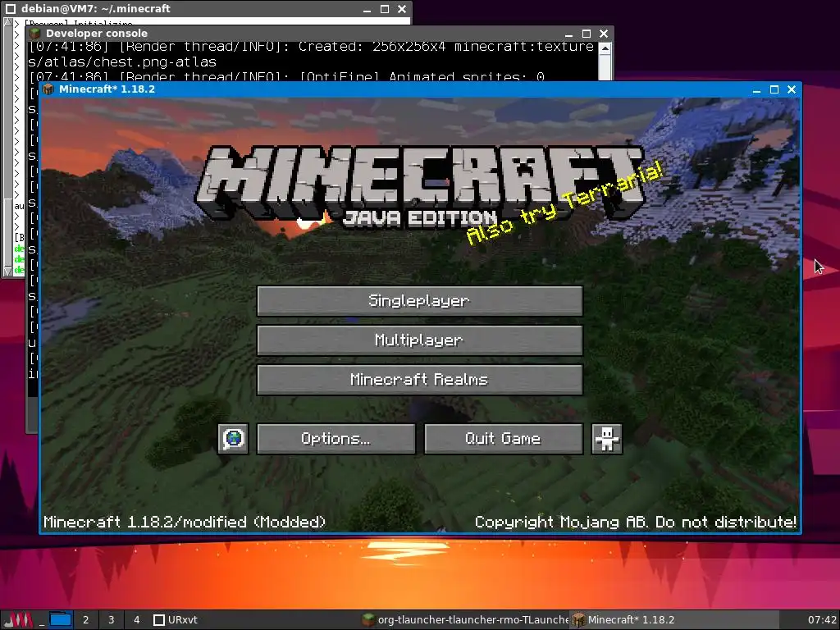Click the 'Also try Terraria!' splash text
Viewport: 840px width, 630px height.
[x=564, y=203]
